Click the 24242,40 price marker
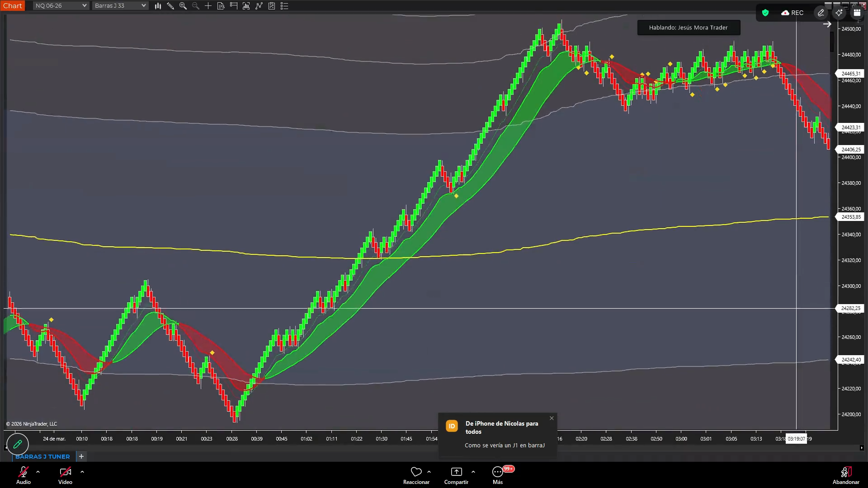The width and height of the screenshot is (868, 488). click(850, 360)
